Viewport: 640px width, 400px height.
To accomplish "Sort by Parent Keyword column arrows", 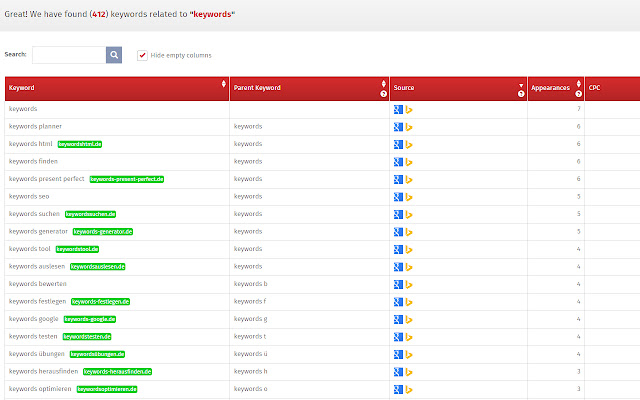I will tap(384, 84).
